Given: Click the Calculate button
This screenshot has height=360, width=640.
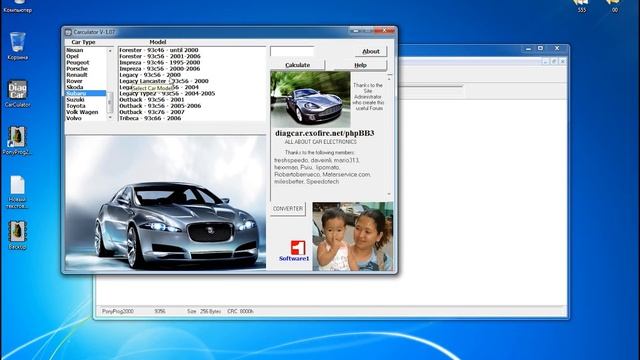Looking at the screenshot, I should tap(297, 65).
